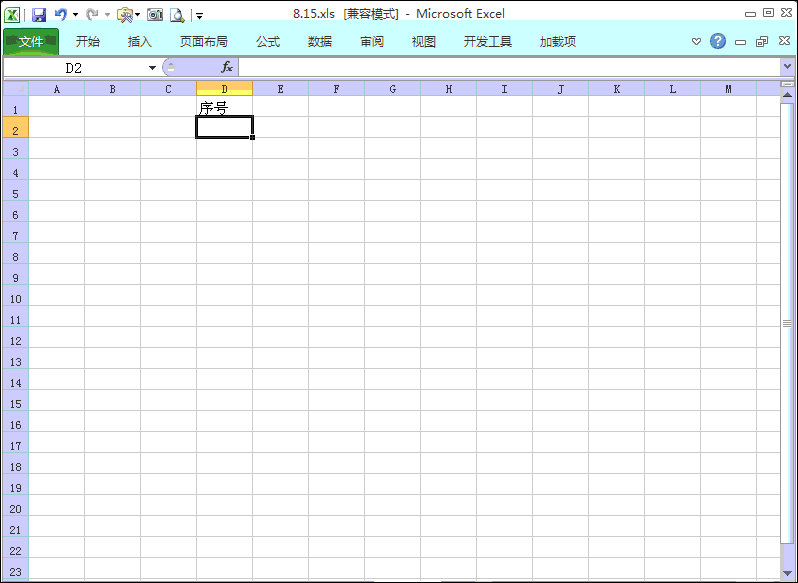This screenshot has width=798, height=583.
Task: Switch to the 插入 ribbon tab
Action: tap(139, 41)
